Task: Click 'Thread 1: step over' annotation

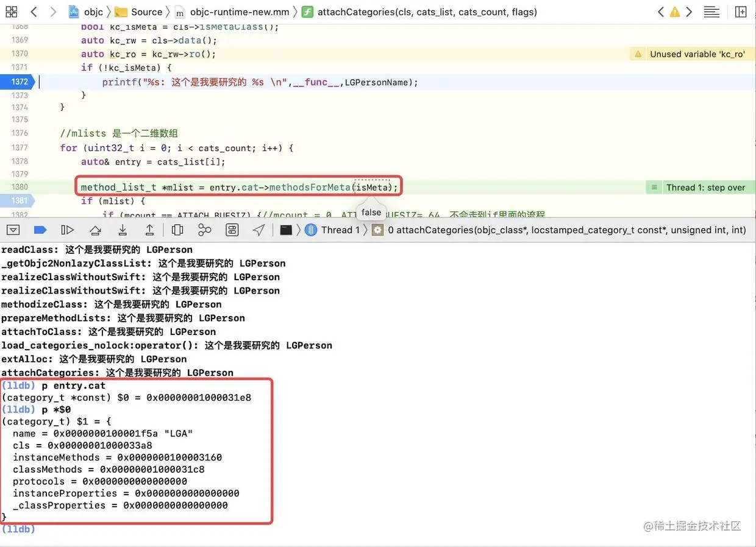Action: 701,187
